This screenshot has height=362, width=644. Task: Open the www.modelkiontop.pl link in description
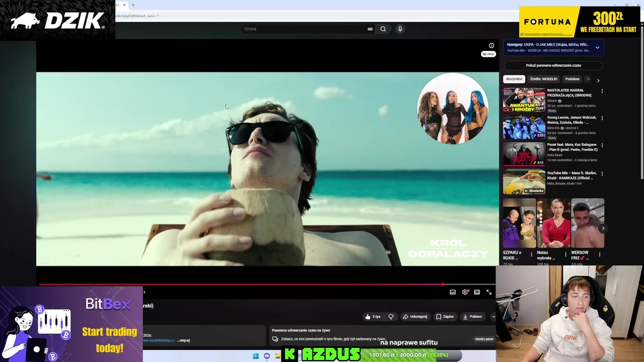(159, 340)
